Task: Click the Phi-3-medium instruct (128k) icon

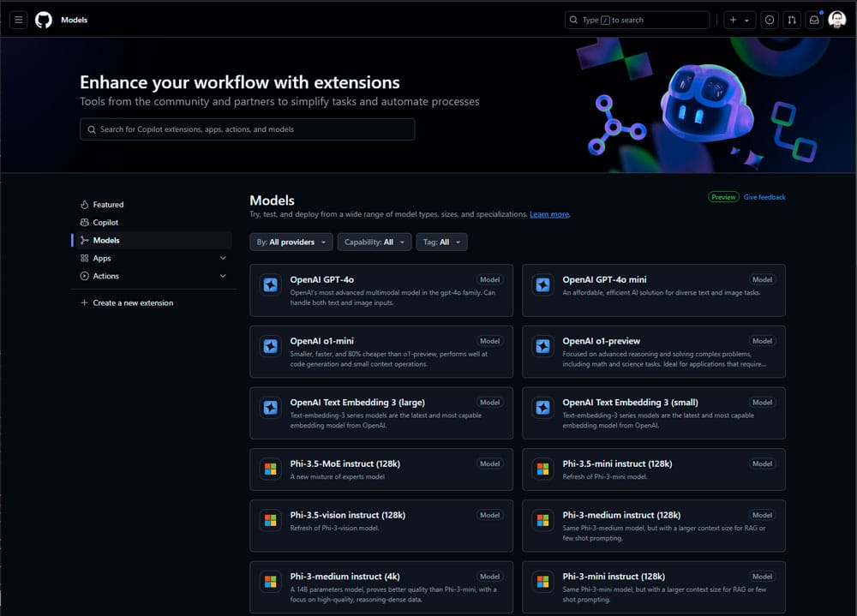Action: [x=542, y=520]
